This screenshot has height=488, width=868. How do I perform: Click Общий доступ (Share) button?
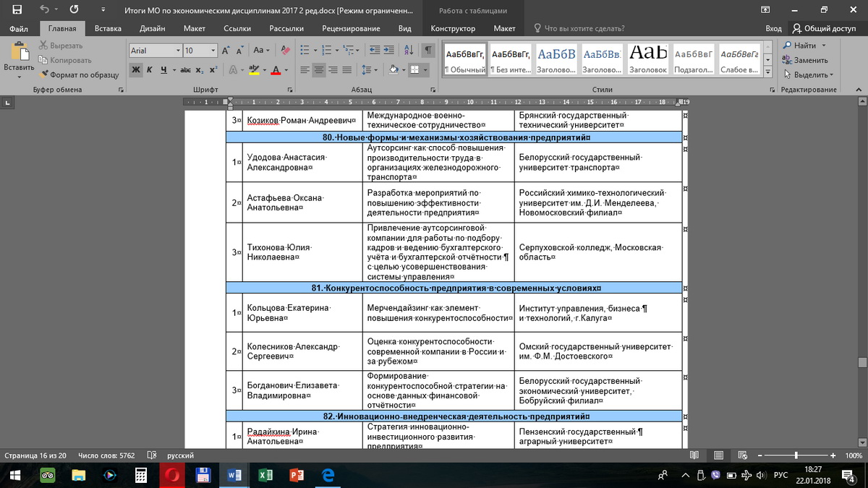click(824, 28)
